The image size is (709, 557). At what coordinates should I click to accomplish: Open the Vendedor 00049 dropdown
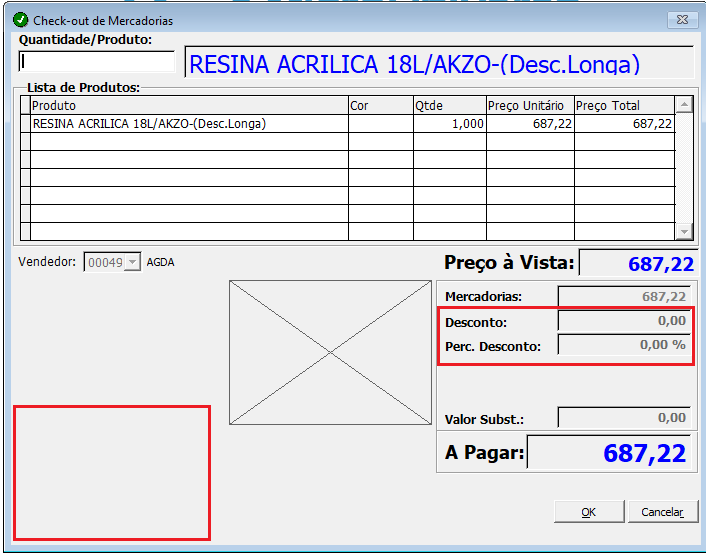[x=132, y=262]
